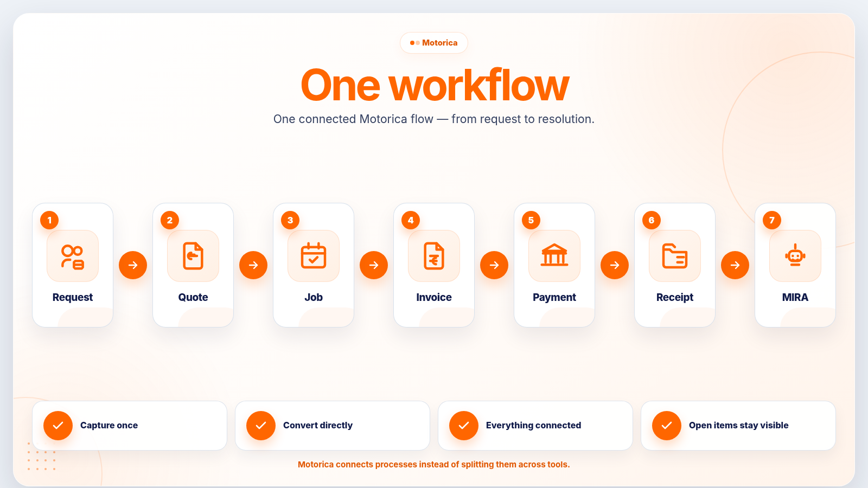Click the Payment bank building icon
Screen dimensions: 868x488
[554, 255]
